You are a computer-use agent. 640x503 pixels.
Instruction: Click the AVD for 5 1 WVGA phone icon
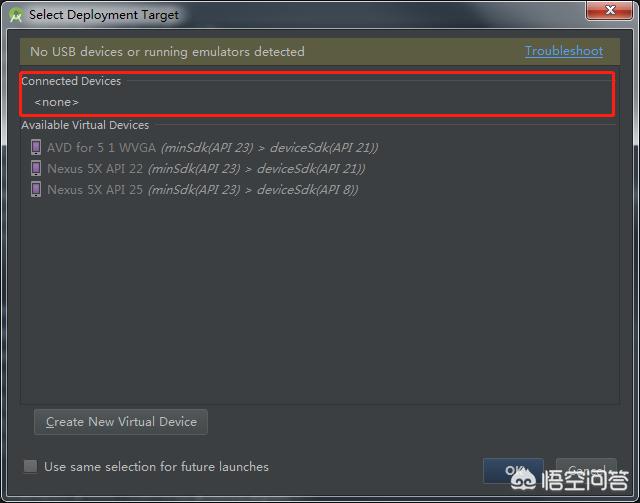[36, 147]
